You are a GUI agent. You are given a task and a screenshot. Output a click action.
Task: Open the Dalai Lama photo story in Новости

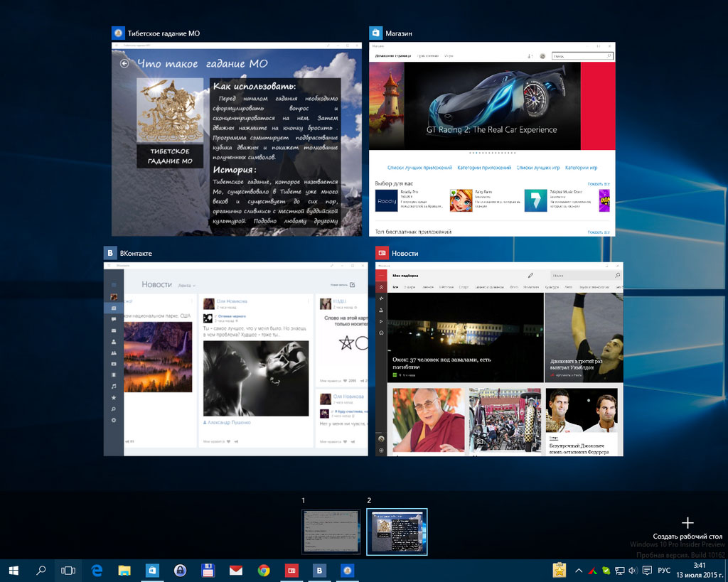428,420
